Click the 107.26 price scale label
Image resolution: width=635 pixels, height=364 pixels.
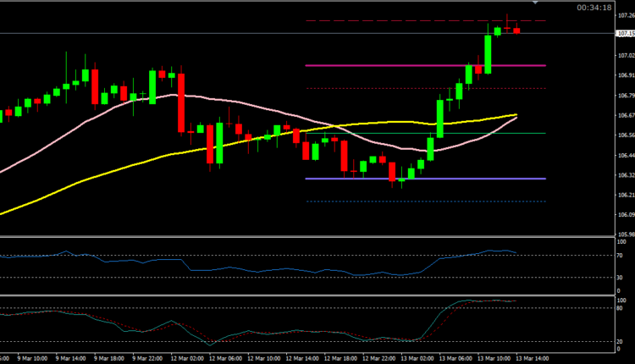(624, 15)
